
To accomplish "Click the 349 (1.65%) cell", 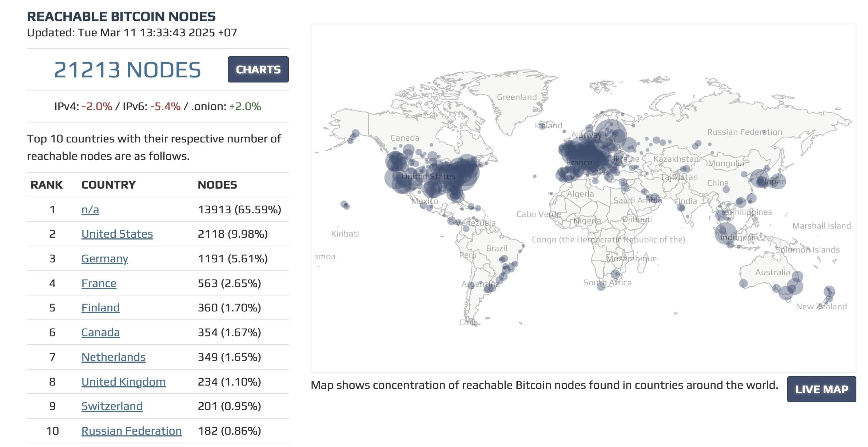I will point(230,357).
